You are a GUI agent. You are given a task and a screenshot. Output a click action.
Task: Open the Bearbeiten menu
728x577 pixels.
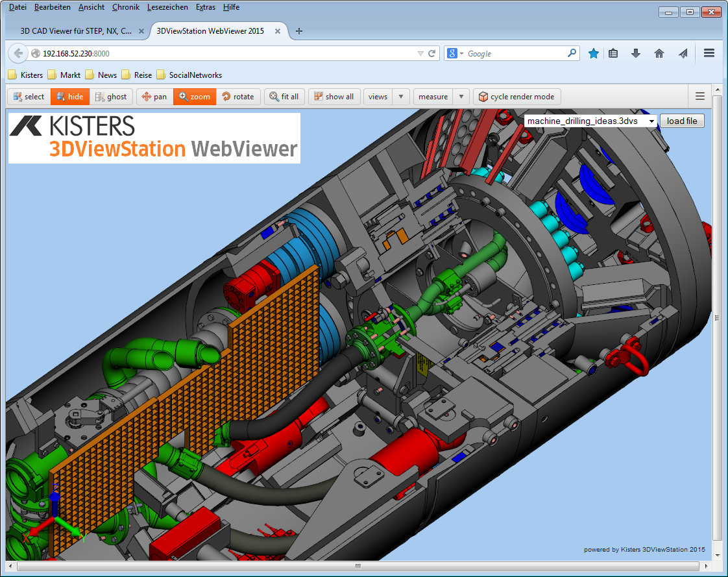(53, 7)
